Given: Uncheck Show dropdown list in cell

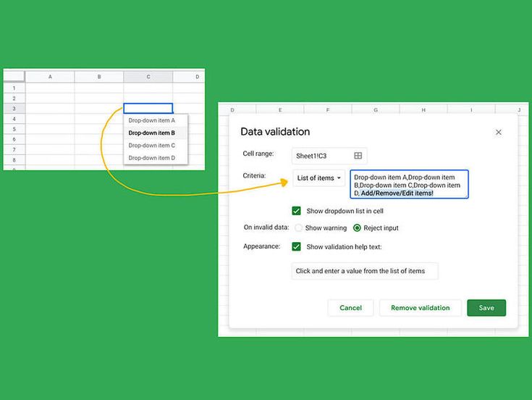Looking at the screenshot, I should [296, 211].
